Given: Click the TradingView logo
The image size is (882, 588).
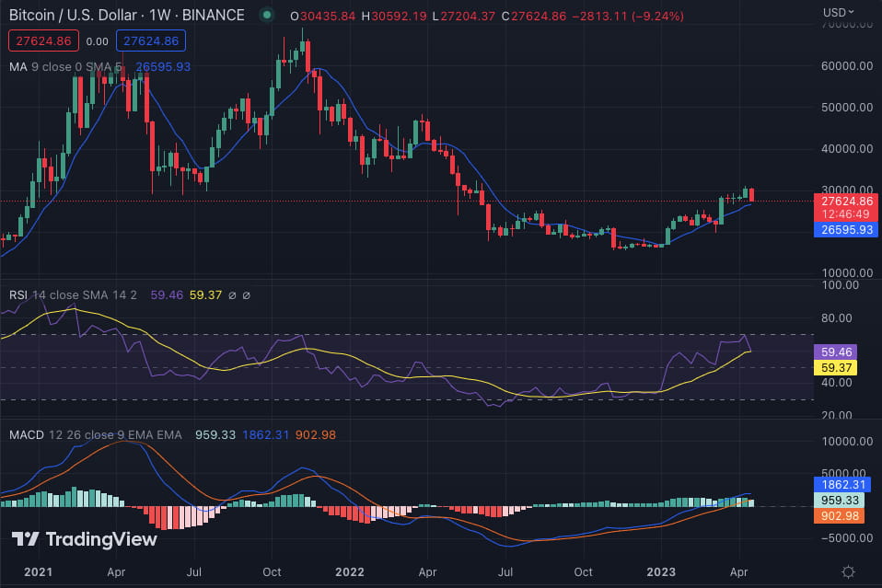Looking at the screenshot, I should pyautogui.click(x=85, y=539).
